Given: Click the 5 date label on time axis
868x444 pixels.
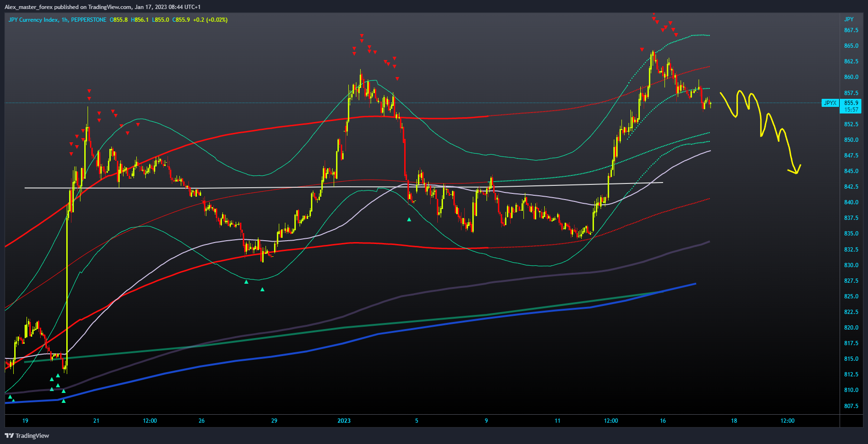Looking at the screenshot, I should (416, 421).
